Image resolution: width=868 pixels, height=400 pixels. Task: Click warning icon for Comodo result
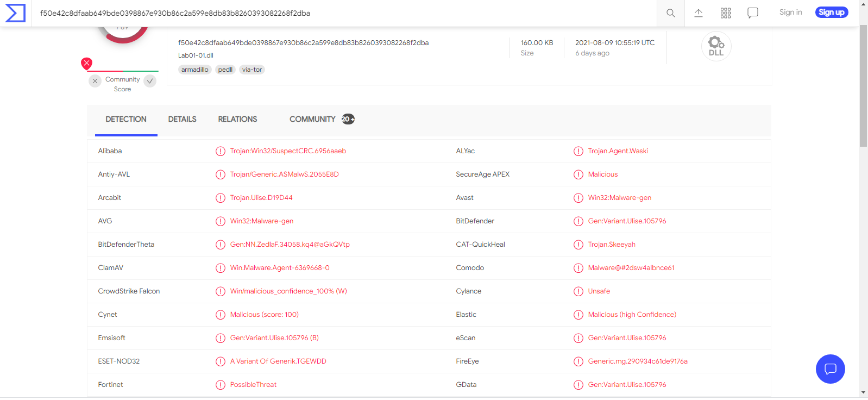point(578,268)
